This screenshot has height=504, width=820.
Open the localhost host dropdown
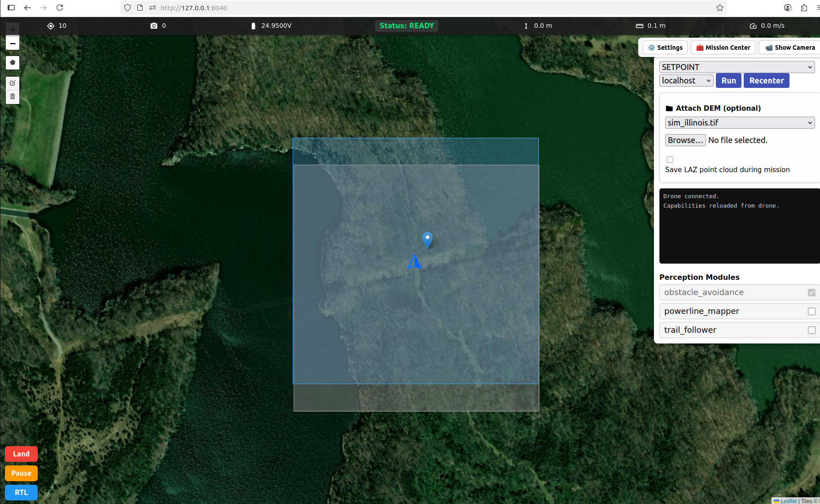click(686, 81)
